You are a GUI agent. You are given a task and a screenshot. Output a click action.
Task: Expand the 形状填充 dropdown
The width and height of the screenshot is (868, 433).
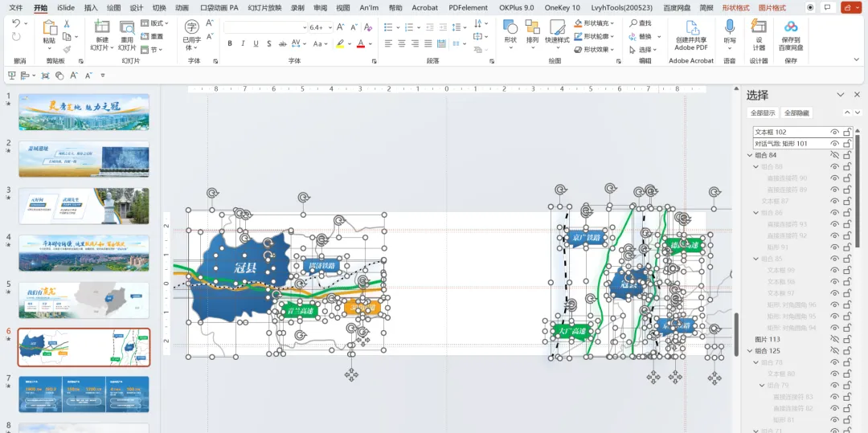(x=612, y=23)
